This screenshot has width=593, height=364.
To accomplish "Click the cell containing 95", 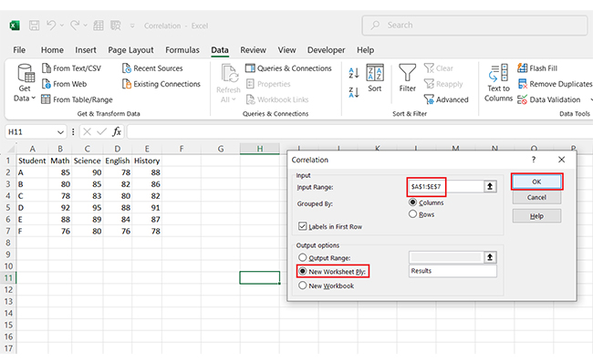I will click(87, 207).
